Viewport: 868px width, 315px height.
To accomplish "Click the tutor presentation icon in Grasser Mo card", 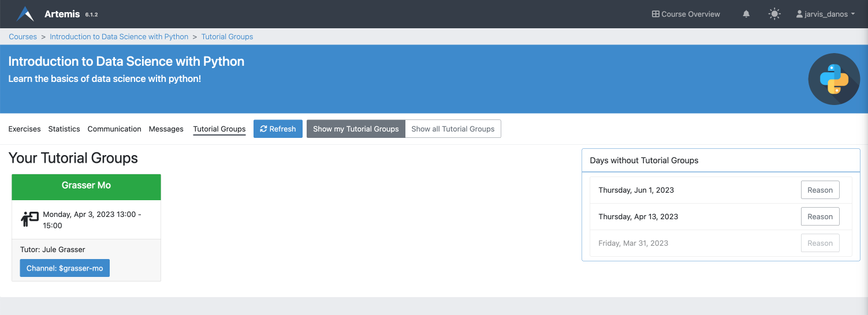I will (29, 219).
